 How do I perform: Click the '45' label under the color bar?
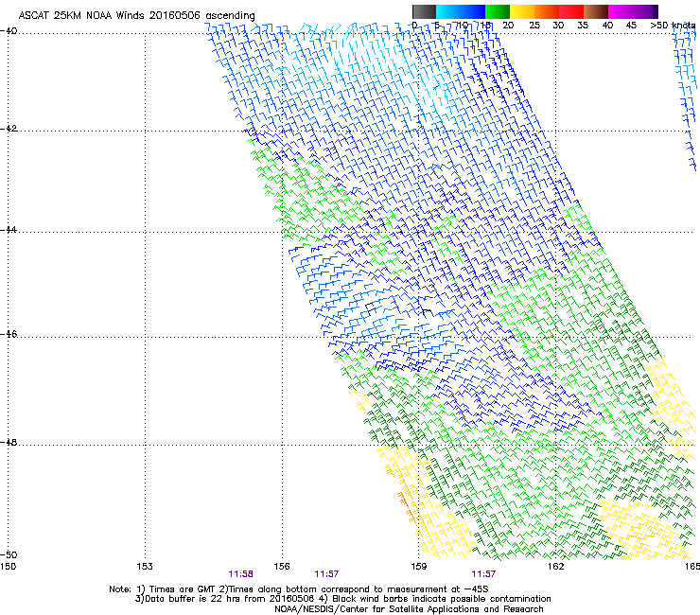tap(631, 26)
